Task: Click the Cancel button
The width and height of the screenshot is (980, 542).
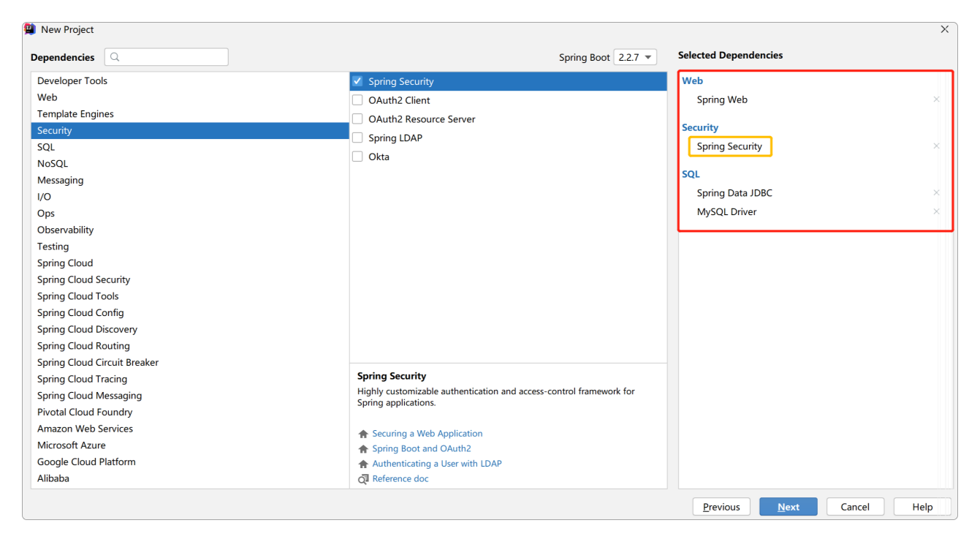Action: tap(855, 507)
